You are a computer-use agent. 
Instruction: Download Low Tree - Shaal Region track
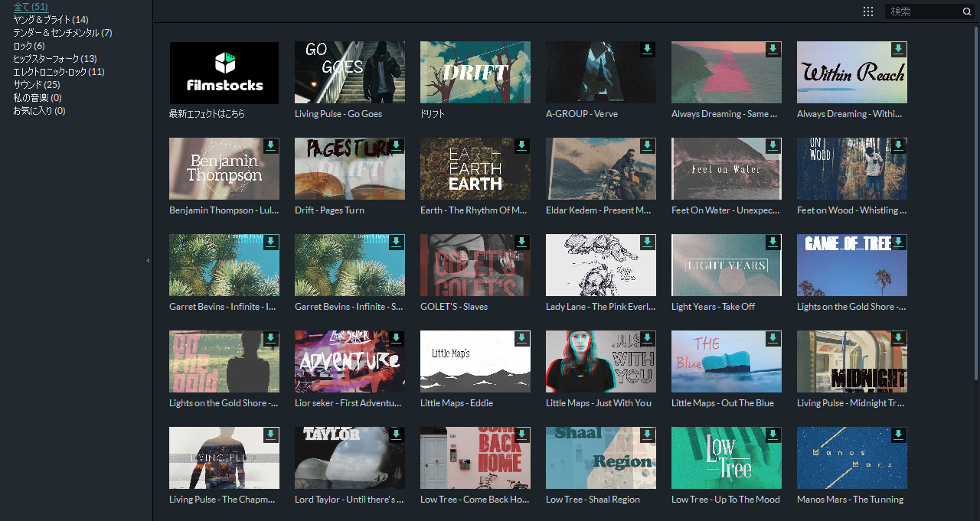[648, 435]
